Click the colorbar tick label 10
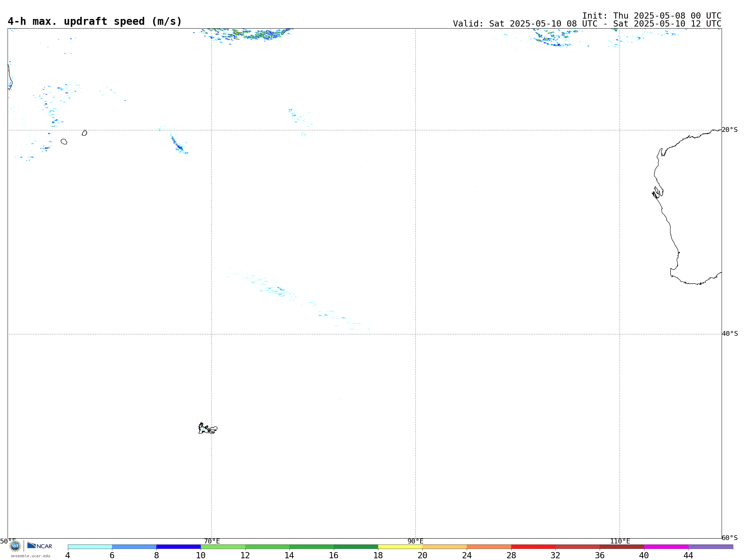 click(x=201, y=556)
